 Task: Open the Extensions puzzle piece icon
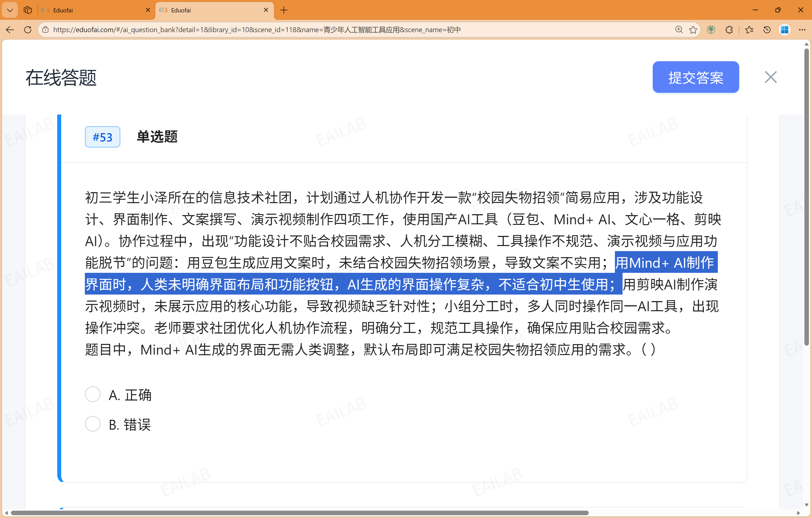pos(729,30)
